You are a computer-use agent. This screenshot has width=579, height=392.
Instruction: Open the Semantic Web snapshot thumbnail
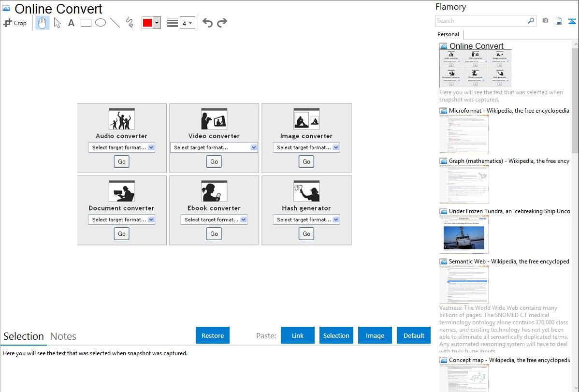[464, 284]
